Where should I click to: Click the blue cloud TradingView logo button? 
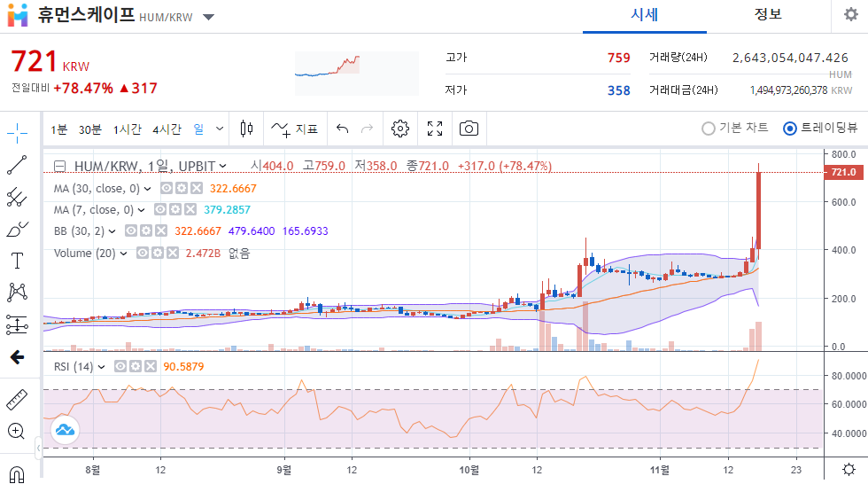coord(66,430)
